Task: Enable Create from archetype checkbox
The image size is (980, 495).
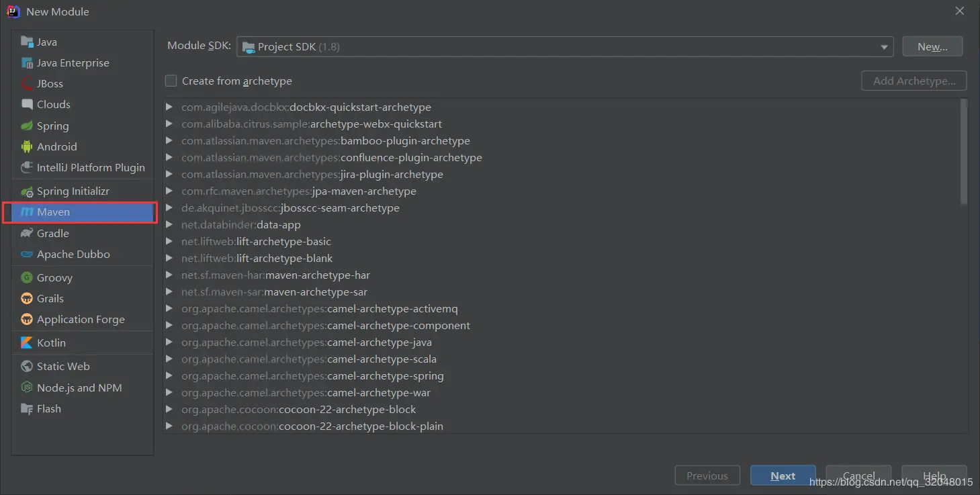Action: point(171,81)
